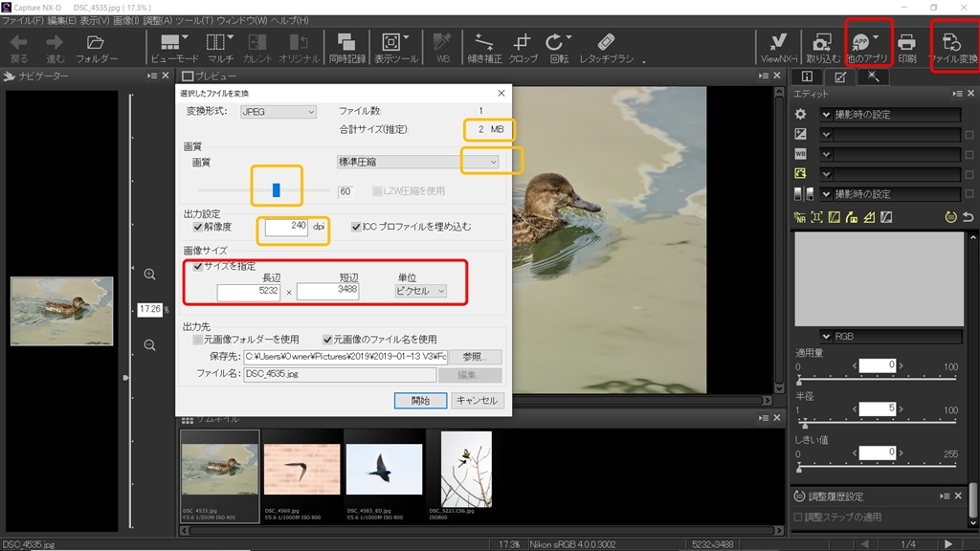Image resolution: width=980 pixels, height=551 pixels.
Task: Toggle the 解像度 resolution checkbox
Action: [198, 228]
